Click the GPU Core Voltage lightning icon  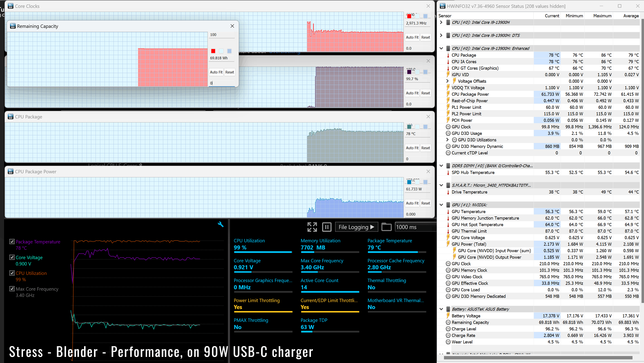[x=448, y=238]
